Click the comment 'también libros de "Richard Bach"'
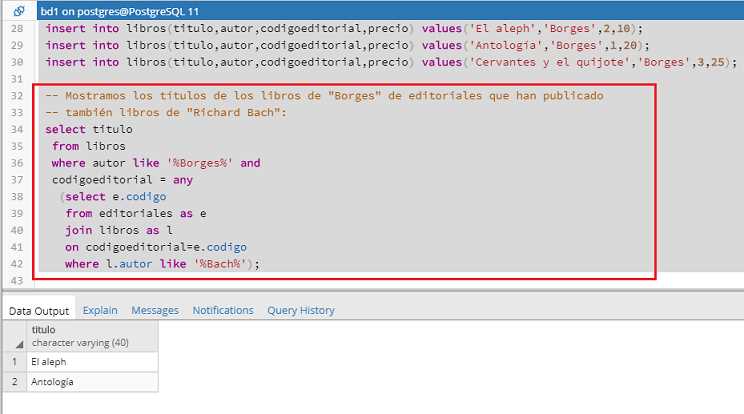 [166, 113]
